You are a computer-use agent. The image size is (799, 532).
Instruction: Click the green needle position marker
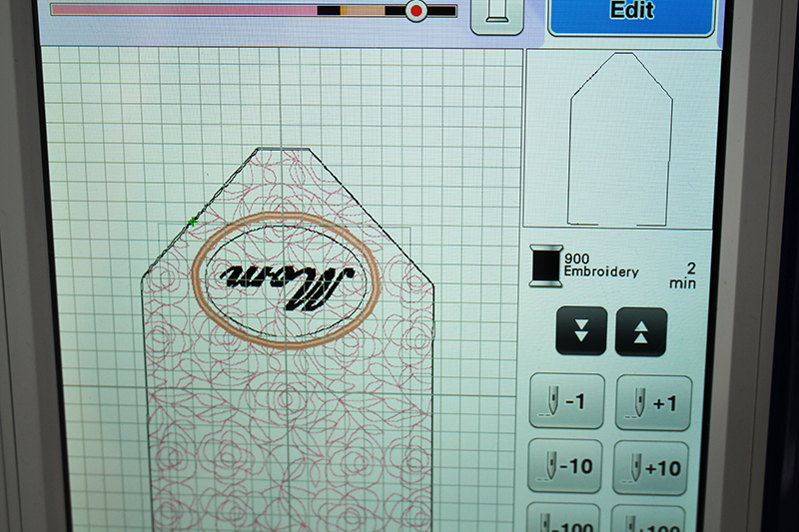point(191,221)
